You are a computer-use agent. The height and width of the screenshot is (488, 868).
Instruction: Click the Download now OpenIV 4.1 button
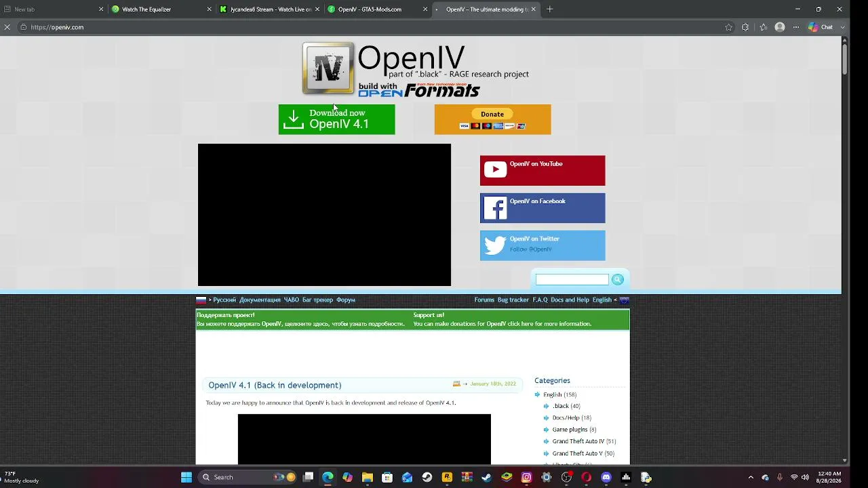point(336,119)
